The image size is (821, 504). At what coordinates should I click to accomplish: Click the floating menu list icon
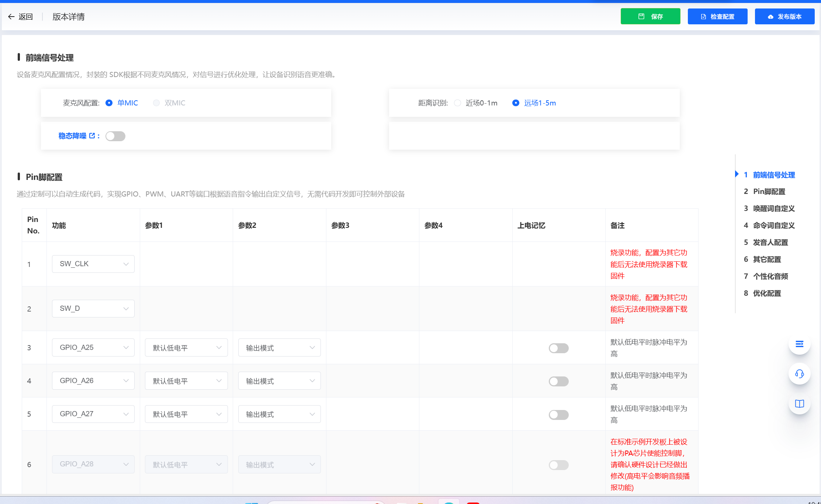(799, 344)
